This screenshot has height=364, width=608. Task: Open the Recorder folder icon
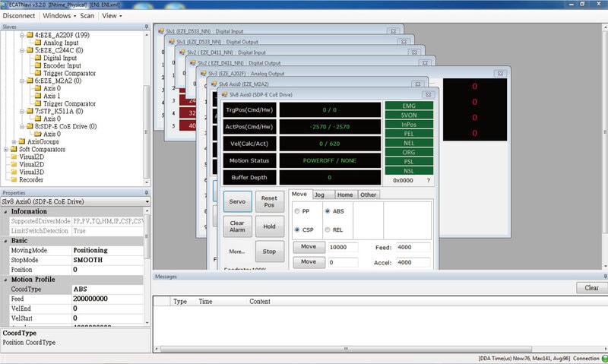(14, 179)
